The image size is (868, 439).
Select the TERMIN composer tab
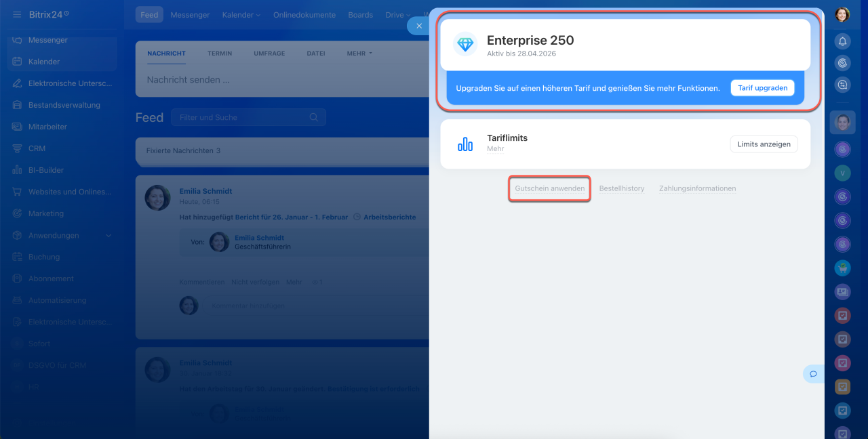coord(220,53)
